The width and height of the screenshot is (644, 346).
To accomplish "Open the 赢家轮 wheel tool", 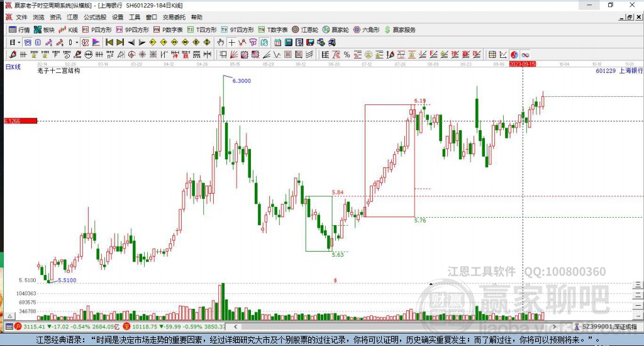I will 336,30.
